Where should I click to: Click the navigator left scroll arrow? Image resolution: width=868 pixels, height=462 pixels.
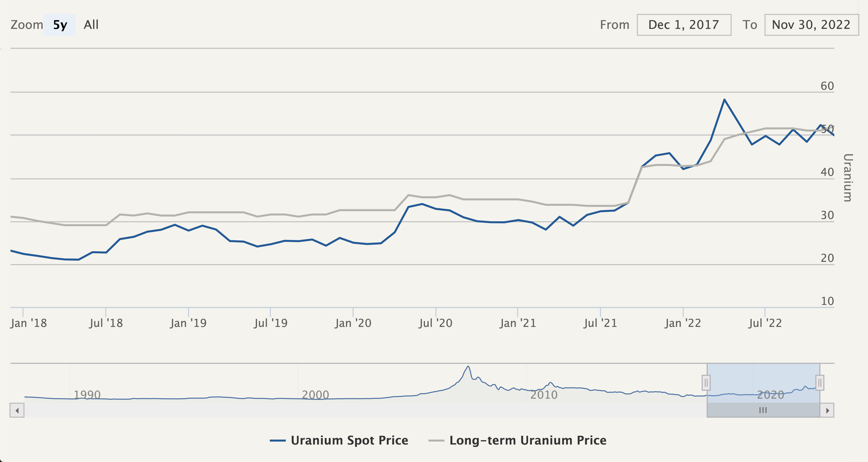17,410
